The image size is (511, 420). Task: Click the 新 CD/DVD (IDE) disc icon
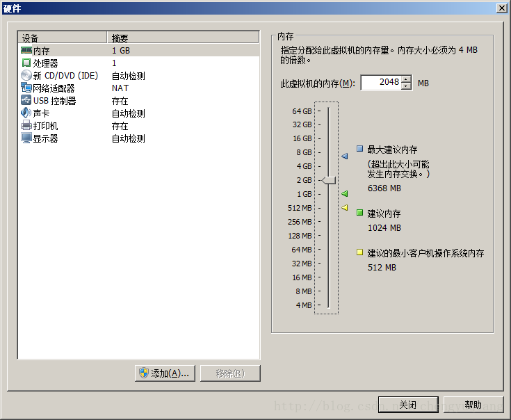[x=26, y=75]
